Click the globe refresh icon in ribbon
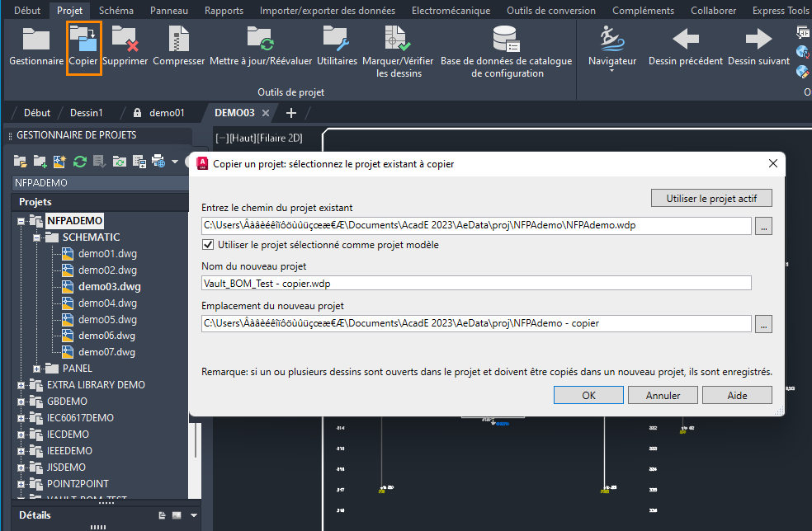812x531 pixels. (x=802, y=52)
